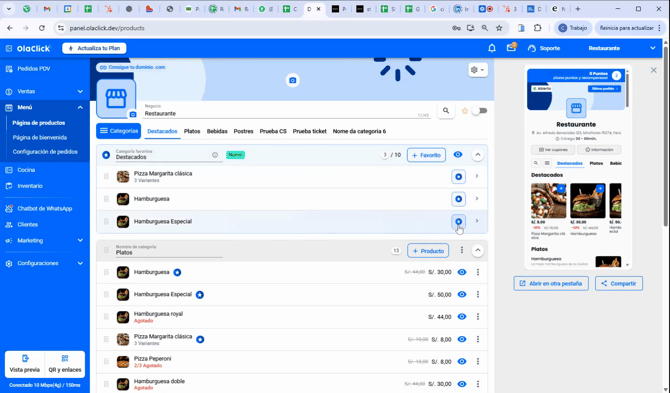Open options menu for Pizza Peperoni
The width and height of the screenshot is (670, 393).
pos(478,361)
